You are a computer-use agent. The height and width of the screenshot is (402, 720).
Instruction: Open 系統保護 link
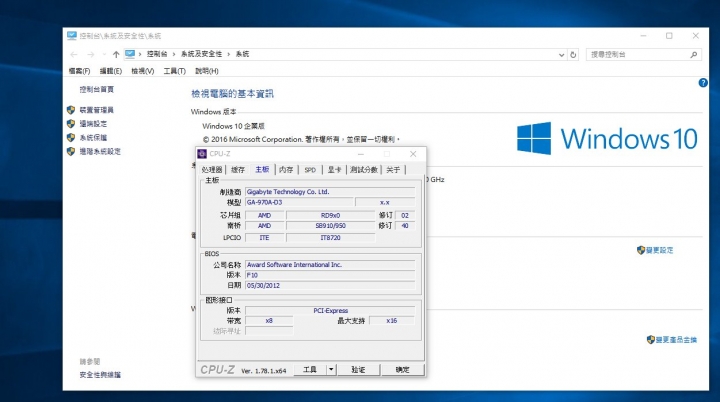tap(93, 137)
